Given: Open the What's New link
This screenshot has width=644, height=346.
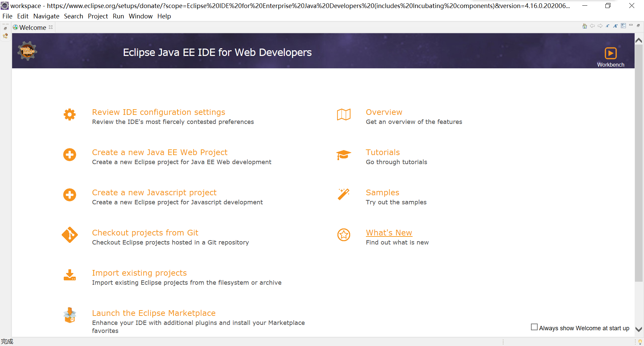Looking at the screenshot, I should (389, 233).
